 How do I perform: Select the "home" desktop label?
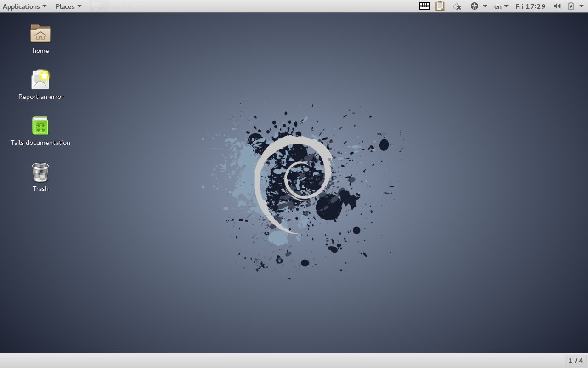[40, 51]
